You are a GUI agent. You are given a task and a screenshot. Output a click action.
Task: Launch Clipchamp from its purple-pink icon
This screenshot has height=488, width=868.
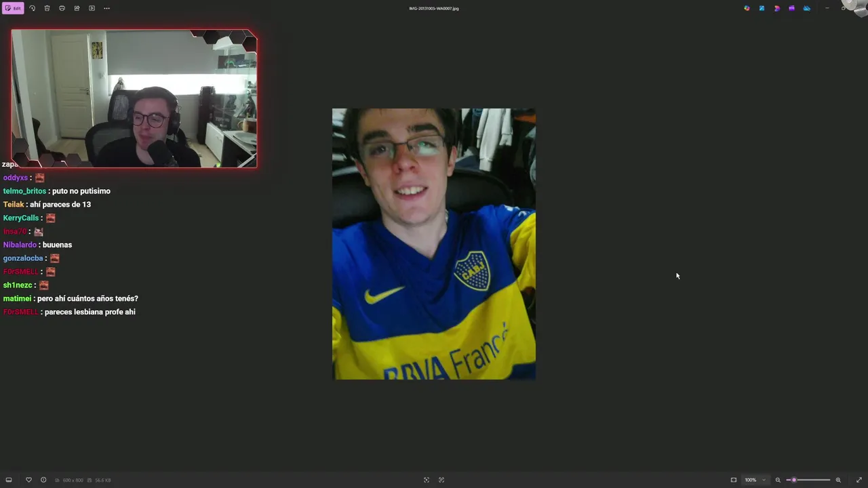point(776,8)
